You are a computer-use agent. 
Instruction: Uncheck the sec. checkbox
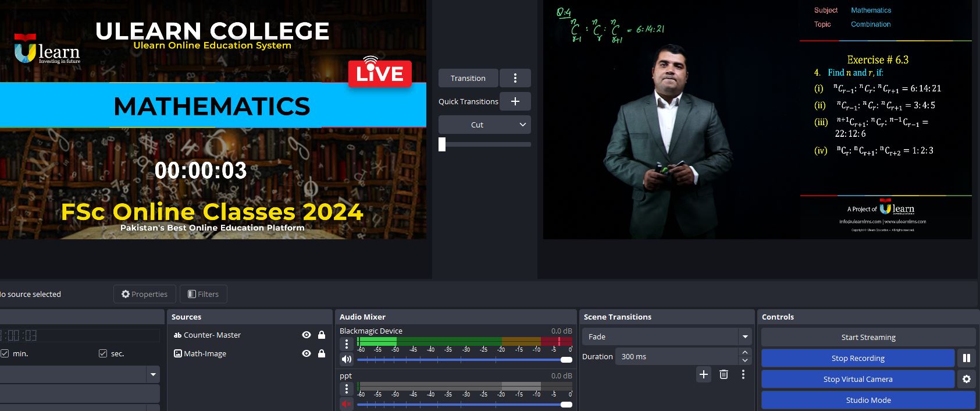[103, 353]
